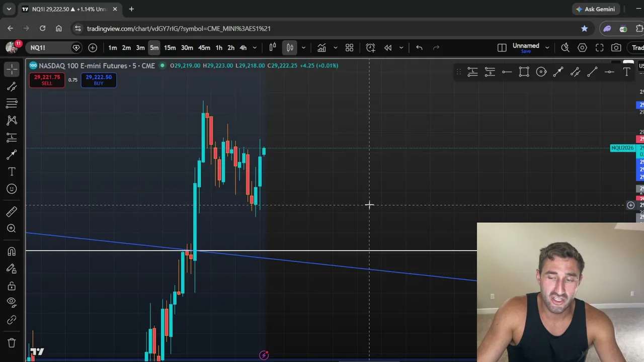Open chart settings hexagon icon
The width and height of the screenshot is (644, 362).
[582, 48]
